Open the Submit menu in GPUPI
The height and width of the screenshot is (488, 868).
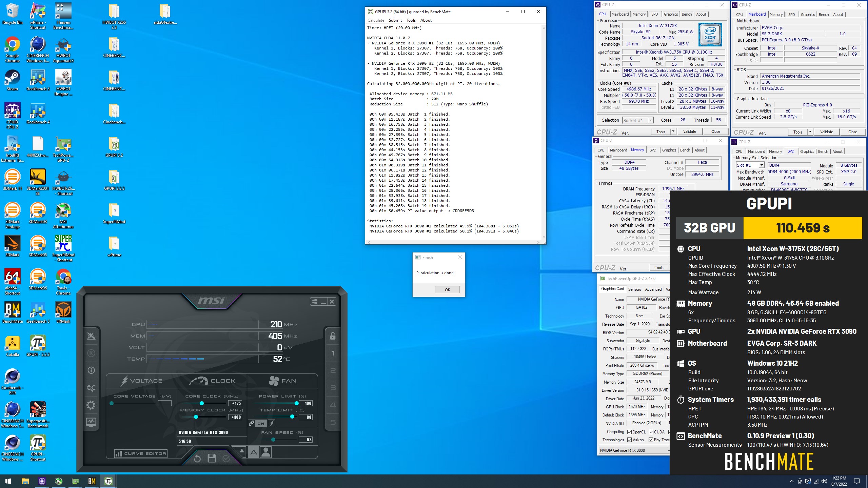pos(395,20)
